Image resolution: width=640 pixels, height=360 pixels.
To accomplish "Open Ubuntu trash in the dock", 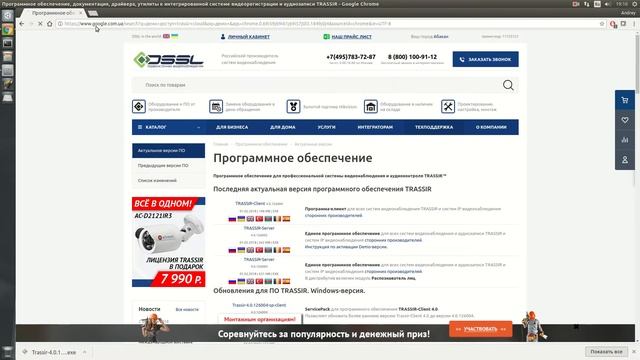I will [x=7, y=352].
